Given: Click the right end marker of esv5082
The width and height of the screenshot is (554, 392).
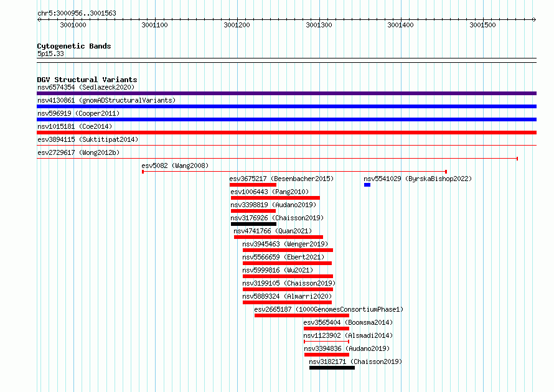Looking at the screenshot, I should tap(446, 172).
